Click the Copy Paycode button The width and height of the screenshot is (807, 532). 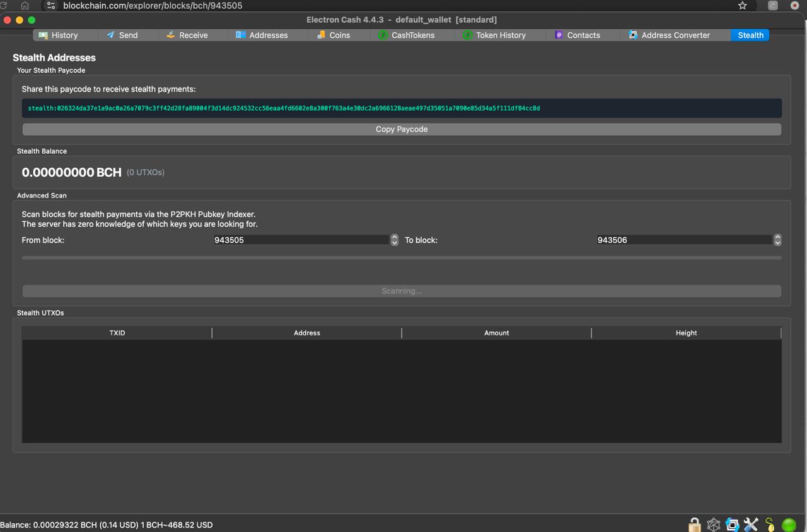click(x=402, y=129)
